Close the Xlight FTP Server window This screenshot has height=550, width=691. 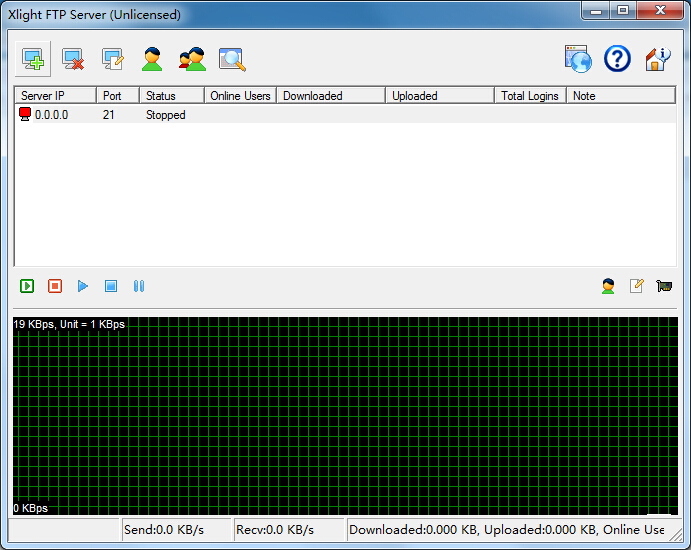[x=660, y=11]
